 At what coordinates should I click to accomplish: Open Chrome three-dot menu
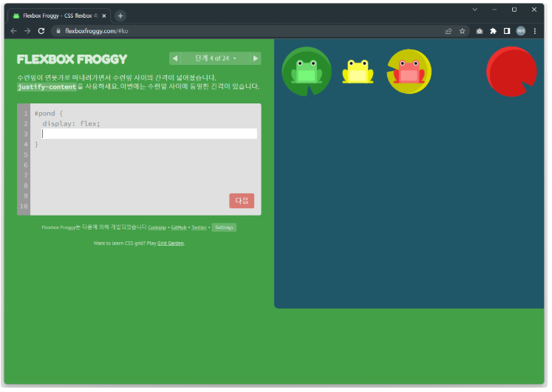click(535, 31)
